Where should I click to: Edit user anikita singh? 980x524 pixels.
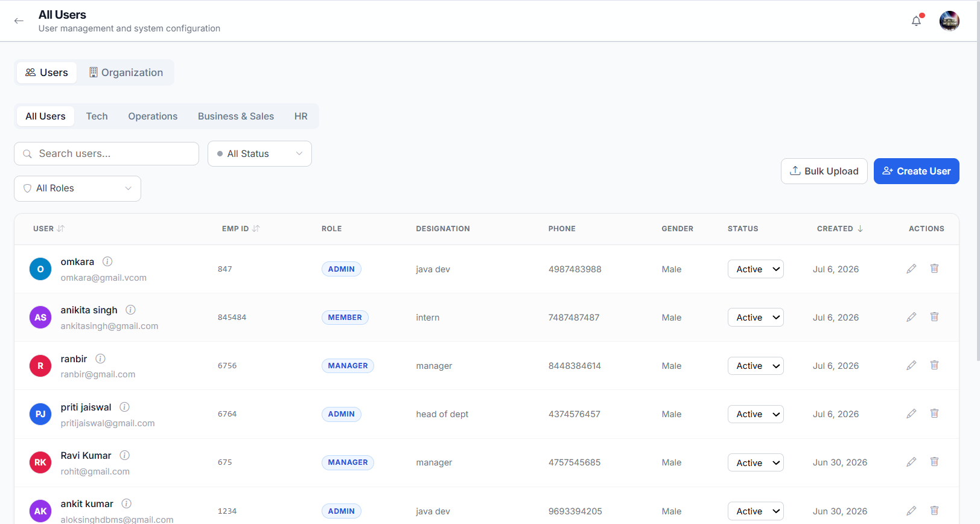pos(911,317)
